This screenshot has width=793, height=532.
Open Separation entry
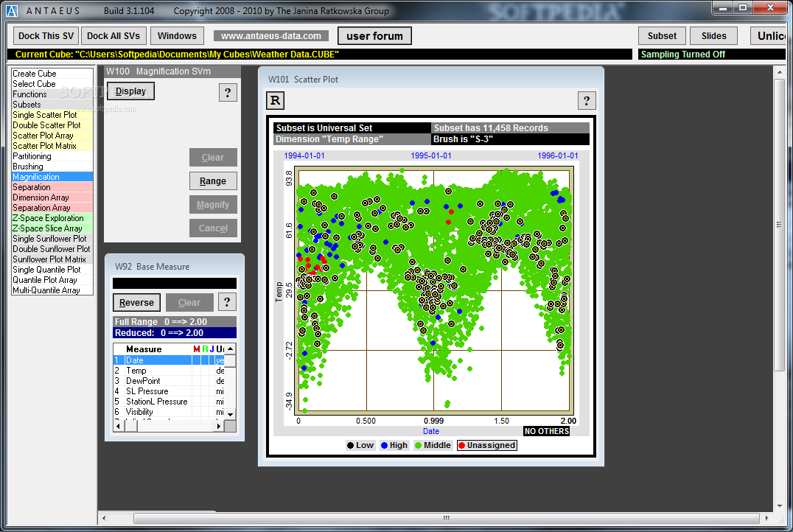point(52,187)
